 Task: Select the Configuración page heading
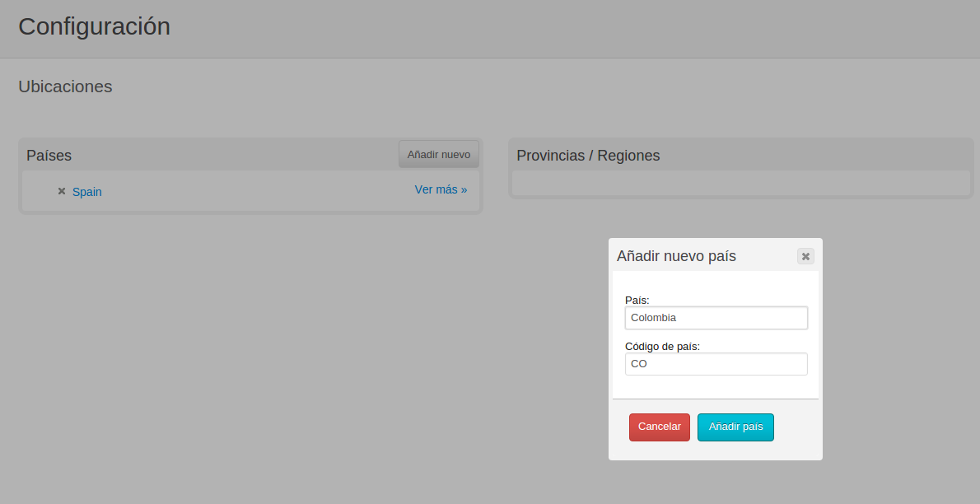pos(95,26)
